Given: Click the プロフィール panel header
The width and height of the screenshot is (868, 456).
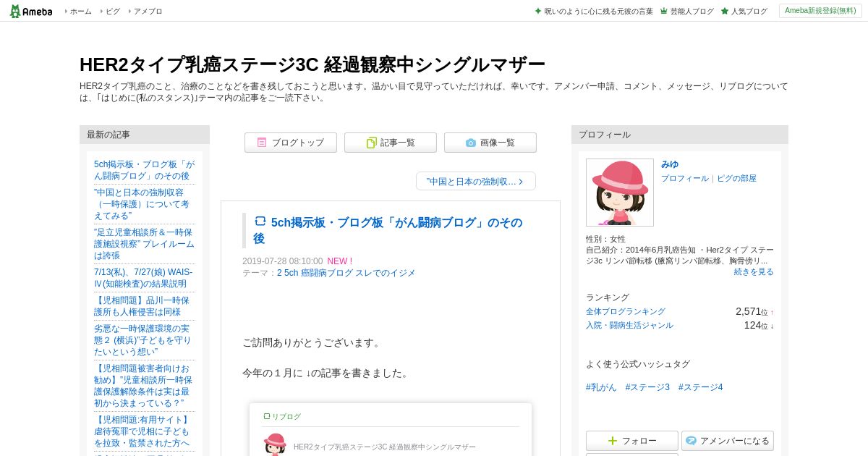Looking at the screenshot, I should 680,135.
